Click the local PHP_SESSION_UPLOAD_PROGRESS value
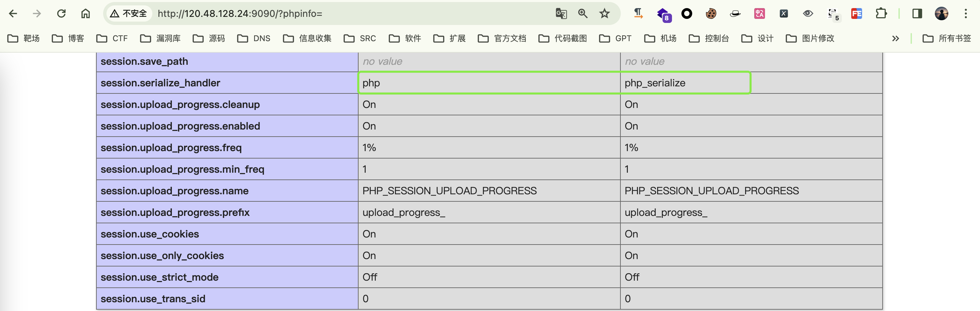 [449, 191]
